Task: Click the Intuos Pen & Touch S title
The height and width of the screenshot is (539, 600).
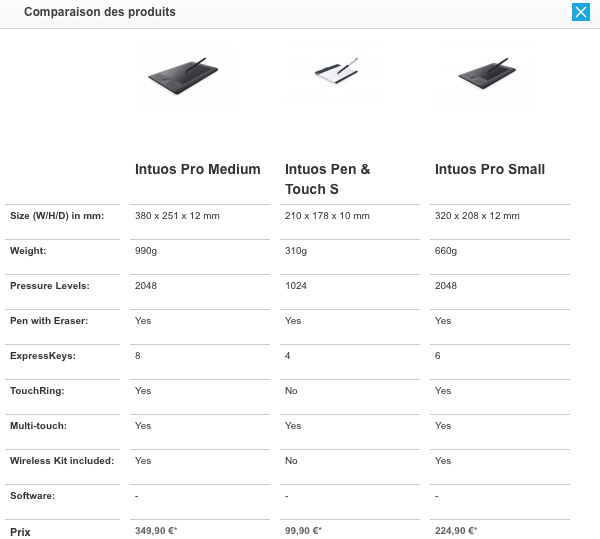Action: [x=328, y=179]
